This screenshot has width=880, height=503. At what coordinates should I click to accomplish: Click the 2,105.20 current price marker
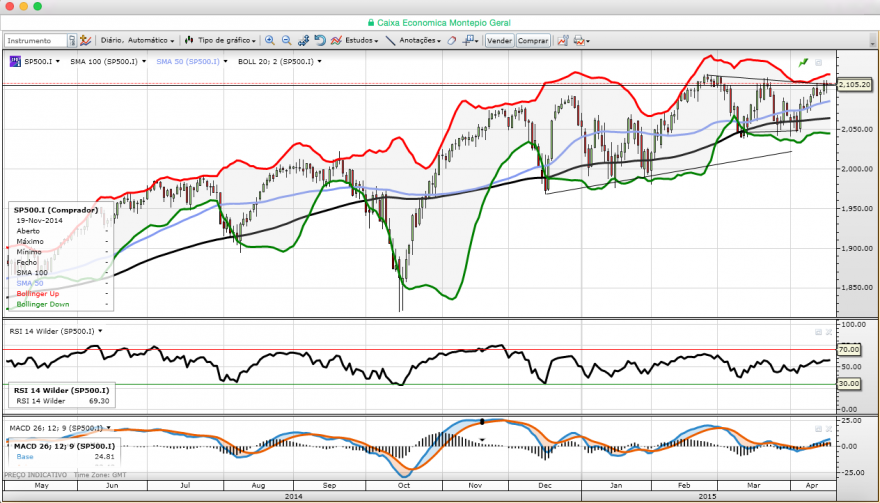tap(856, 84)
